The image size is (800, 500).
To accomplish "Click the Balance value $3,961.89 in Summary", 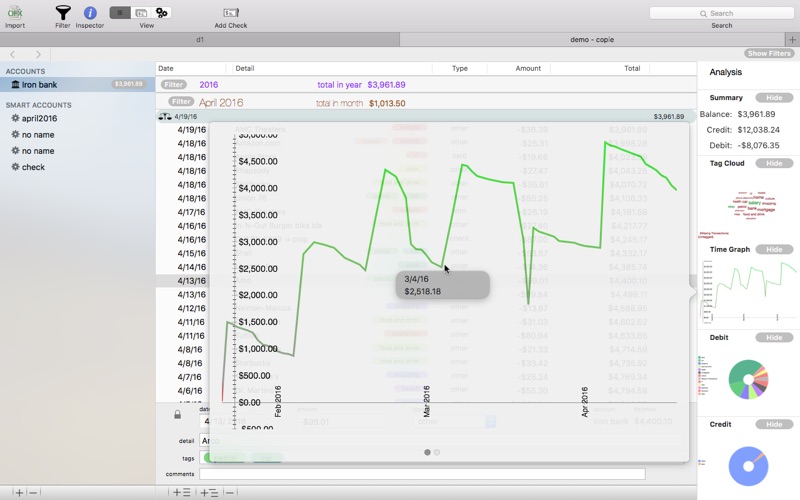I will (756, 114).
